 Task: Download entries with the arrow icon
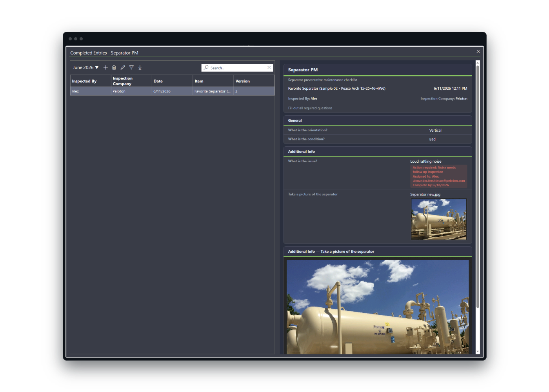pyautogui.click(x=140, y=67)
